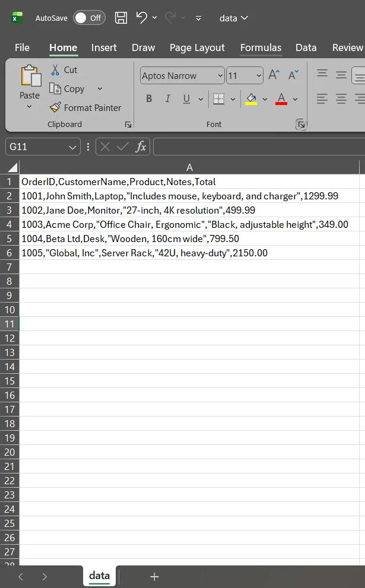Open the Aptos Narrow font dropdown
365x588 pixels.
[x=220, y=75]
